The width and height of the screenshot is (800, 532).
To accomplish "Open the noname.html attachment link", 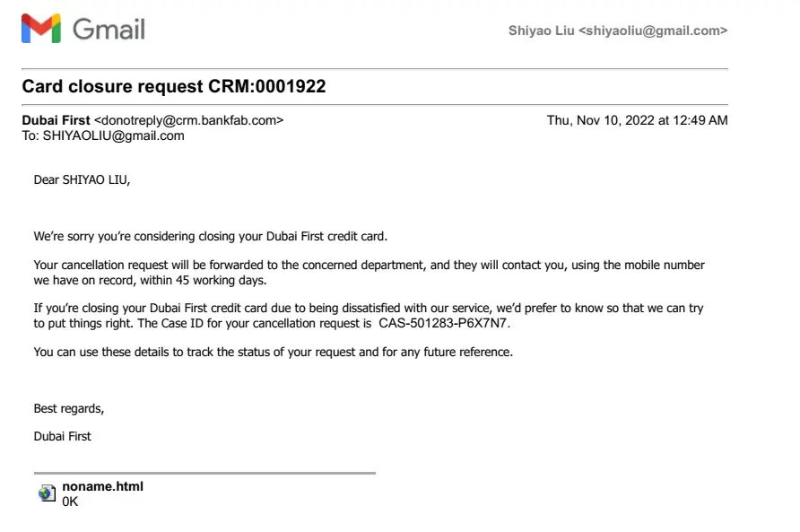I will point(102,486).
